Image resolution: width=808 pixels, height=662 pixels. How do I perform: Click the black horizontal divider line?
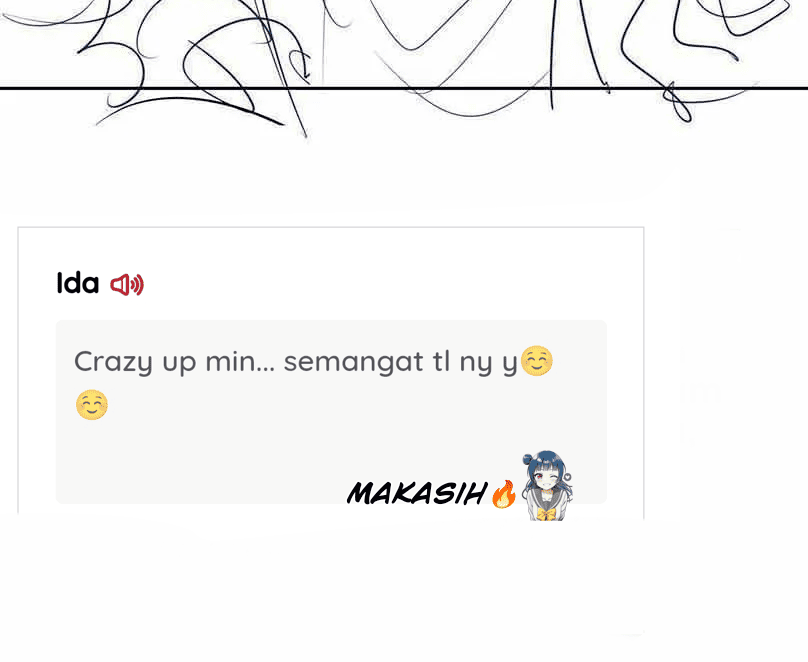(404, 89)
